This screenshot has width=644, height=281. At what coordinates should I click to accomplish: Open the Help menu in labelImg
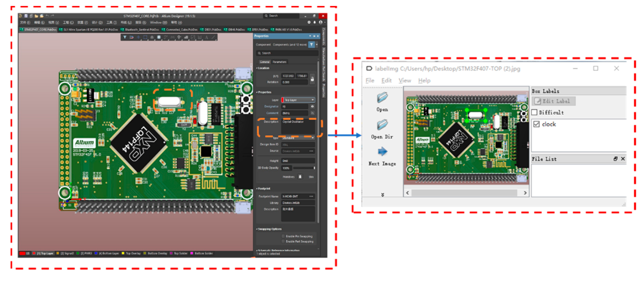click(424, 81)
